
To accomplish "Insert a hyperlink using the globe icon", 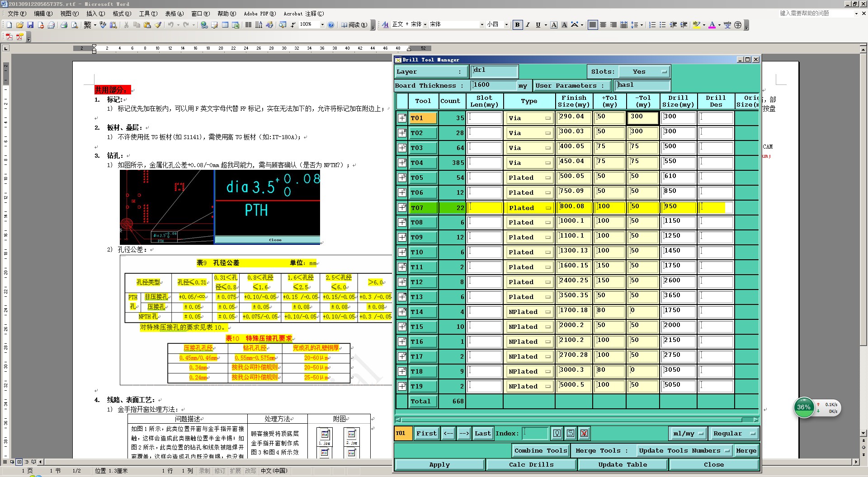I will 204,25.
